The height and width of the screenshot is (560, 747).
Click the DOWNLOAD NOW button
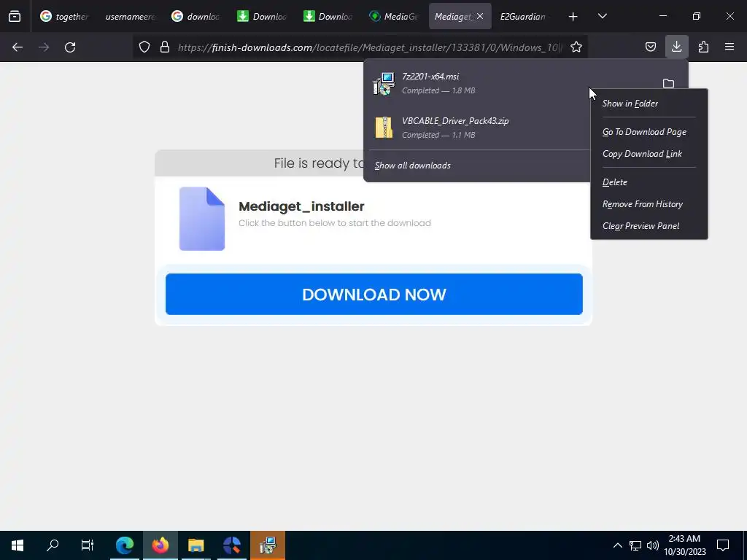(374, 294)
